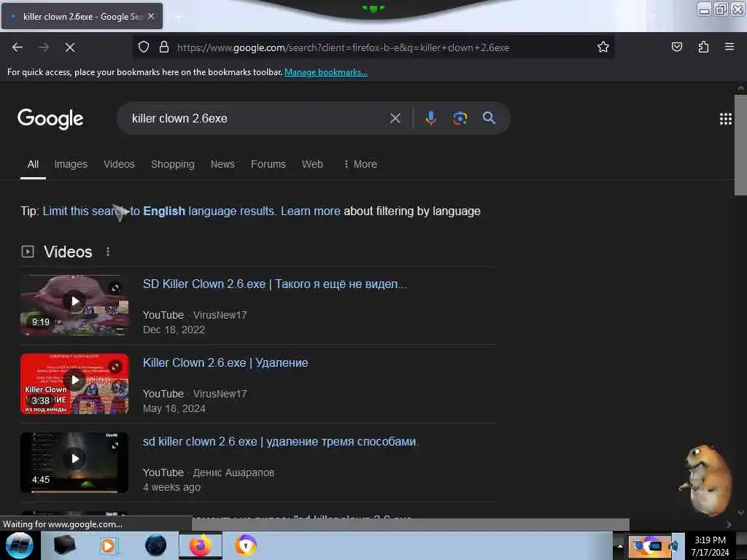The image size is (747, 560).
Task: Click the Google search magnifier button
Action: (489, 117)
